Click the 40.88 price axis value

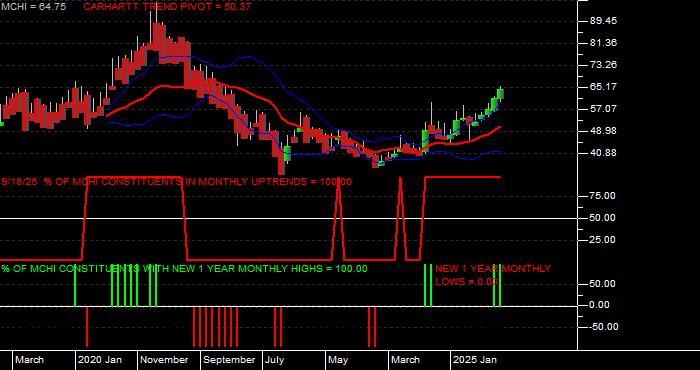(603, 153)
